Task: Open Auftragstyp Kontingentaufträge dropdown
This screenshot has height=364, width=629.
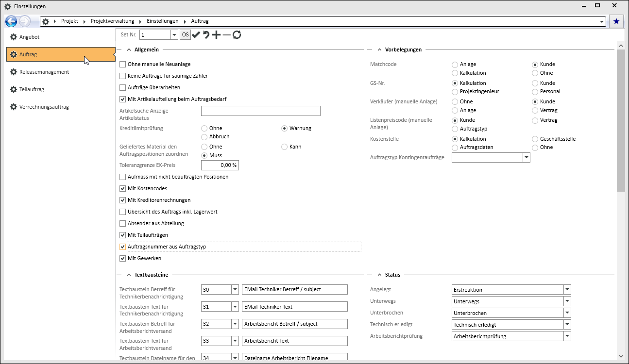Action: click(526, 158)
